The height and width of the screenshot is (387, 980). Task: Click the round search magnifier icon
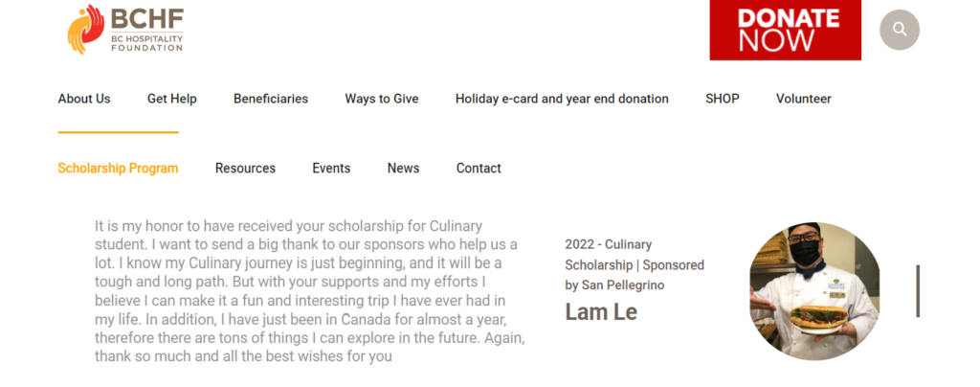(900, 30)
